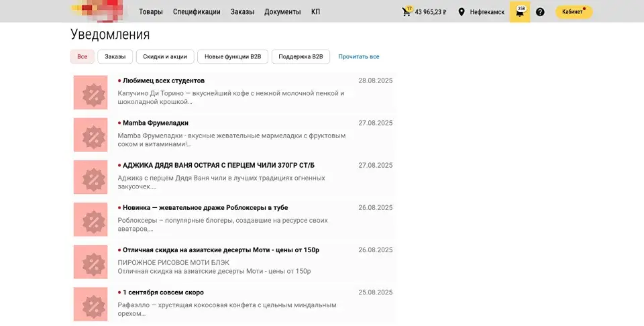Screen dimensions: 644x326
Task: Select the Все filter tab
Action: click(x=83, y=56)
